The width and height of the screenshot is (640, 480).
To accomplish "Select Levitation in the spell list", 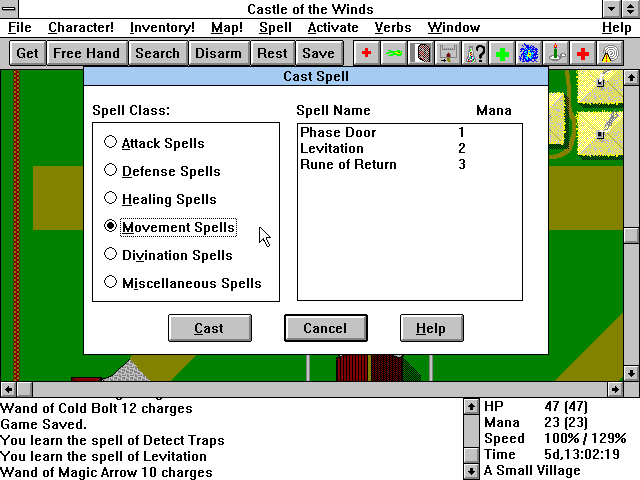I will pyautogui.click(x=409, y=148).
